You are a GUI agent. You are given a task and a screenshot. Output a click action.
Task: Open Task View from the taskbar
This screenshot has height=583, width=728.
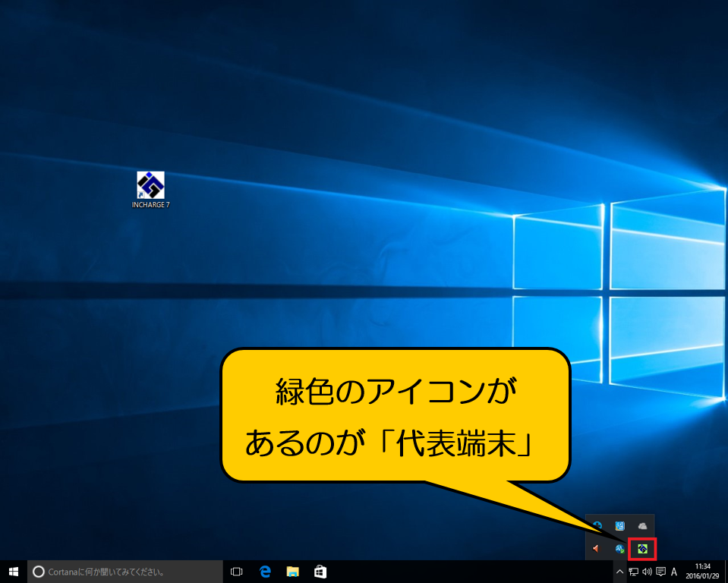237,572
